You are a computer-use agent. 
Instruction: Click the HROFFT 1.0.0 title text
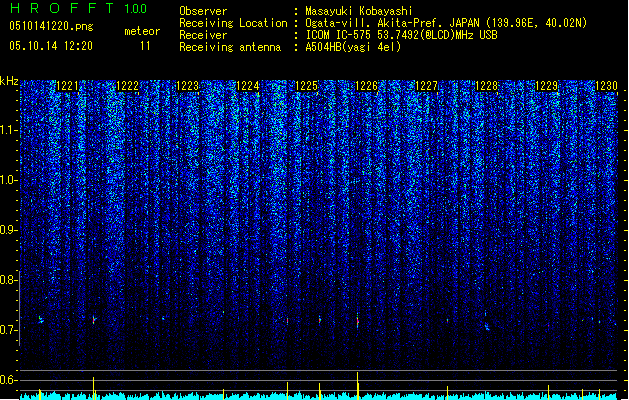78,8
